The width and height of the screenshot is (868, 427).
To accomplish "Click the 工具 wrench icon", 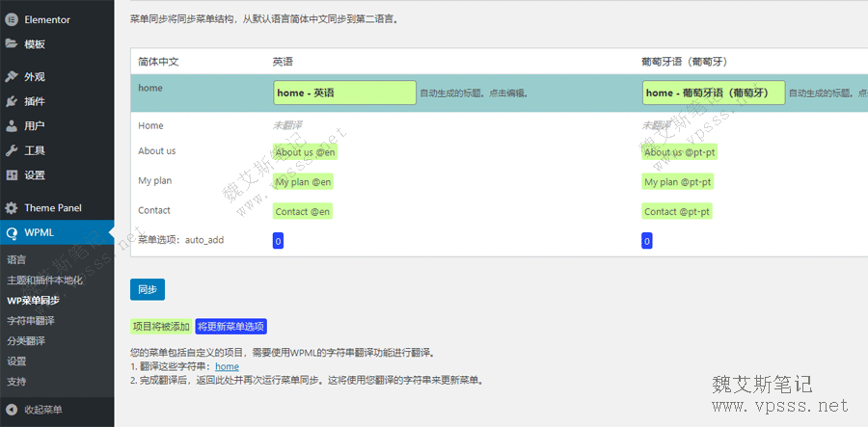I will (x=12, y=150).
